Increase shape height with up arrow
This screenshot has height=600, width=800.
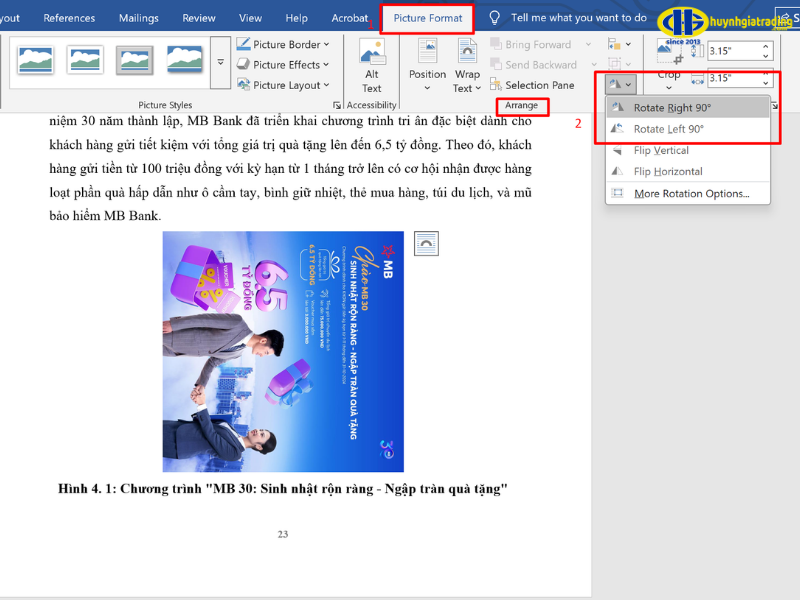766,47
